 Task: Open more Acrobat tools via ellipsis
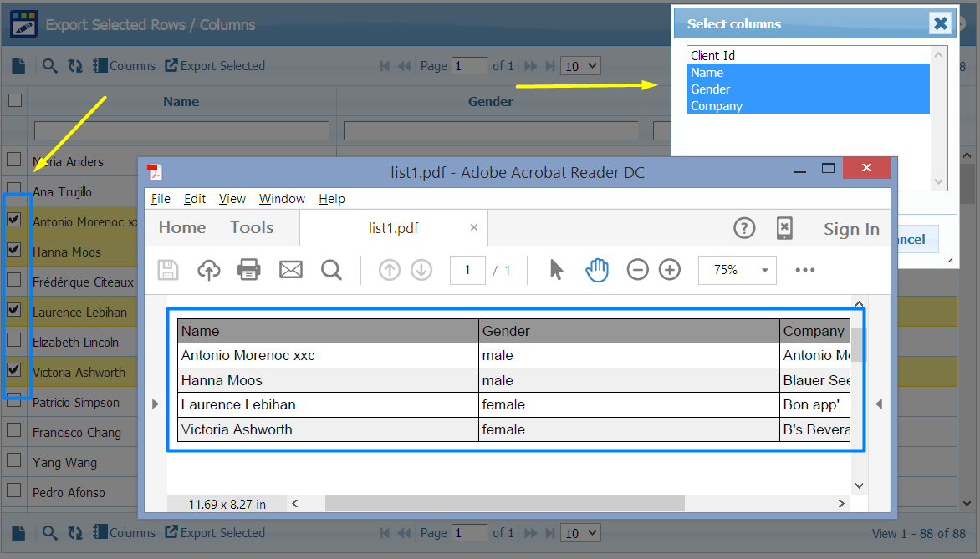[x=804, y=269]
